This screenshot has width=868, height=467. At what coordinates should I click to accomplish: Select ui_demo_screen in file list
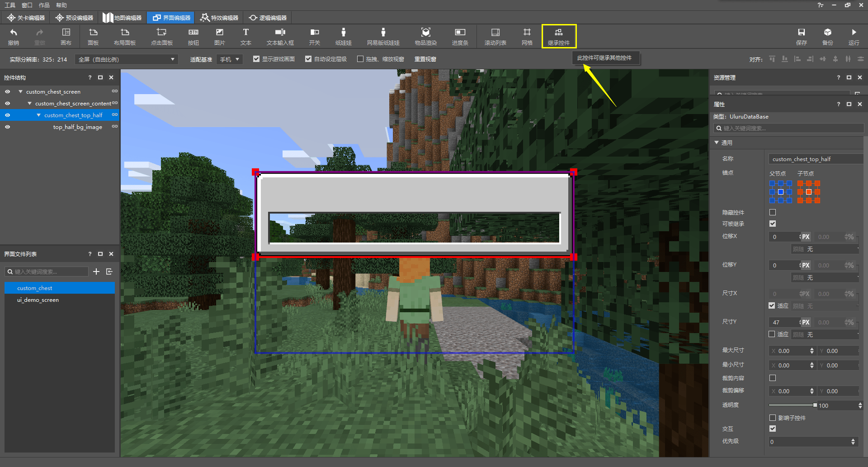(x=59, y=300)
